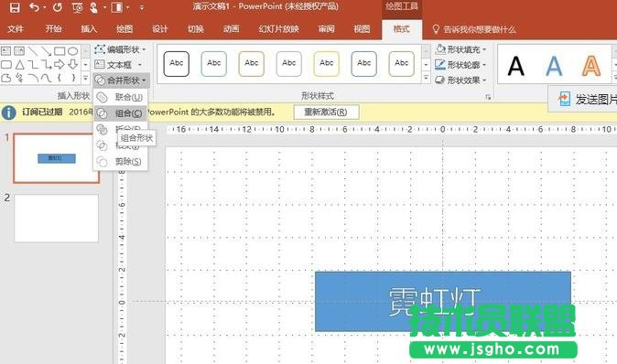The image size is (617, 364).
Task: Select the 格式 drawing tools tab
Action: (401, 28)
